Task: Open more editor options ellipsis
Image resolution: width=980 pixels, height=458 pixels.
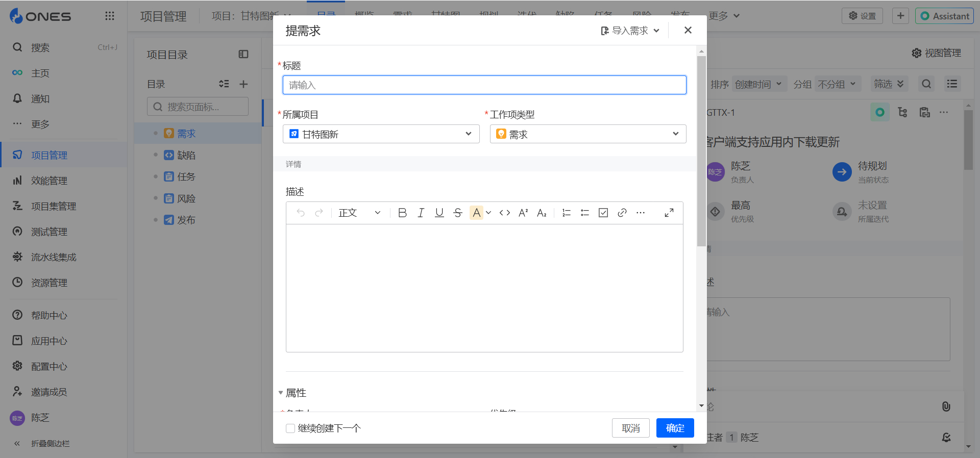Action: [x=641, y=213]
